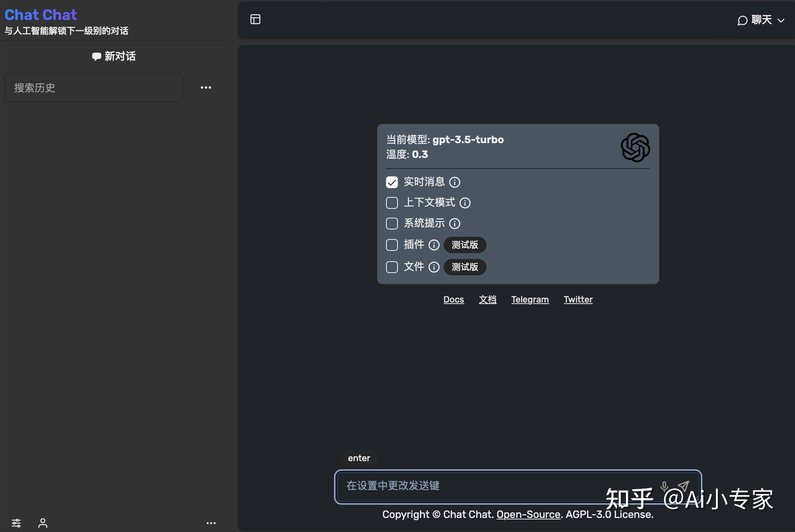Show info for 实时消息 option
The image size is (795, 532).
point(455,182)
